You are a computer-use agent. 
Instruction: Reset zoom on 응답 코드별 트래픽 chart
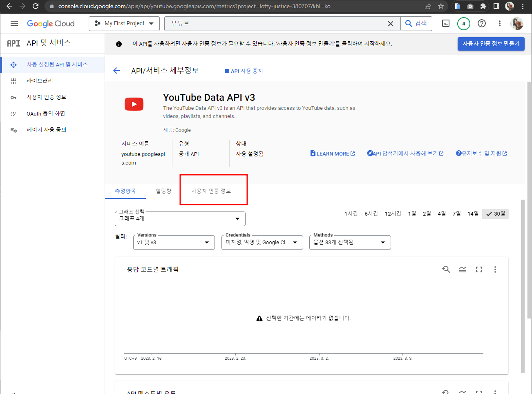pos(446,269)
